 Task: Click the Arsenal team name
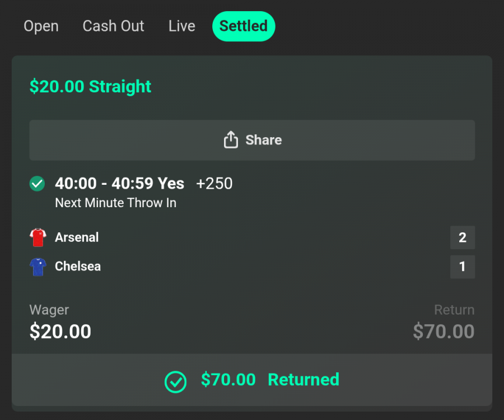click(x=77, y=237)
